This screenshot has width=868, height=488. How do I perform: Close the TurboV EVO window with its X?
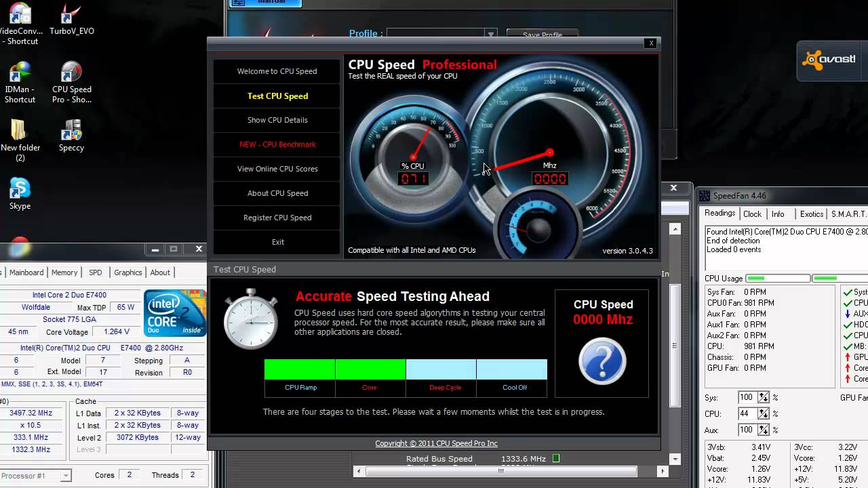pyautogui.click(x=673, y=188)
